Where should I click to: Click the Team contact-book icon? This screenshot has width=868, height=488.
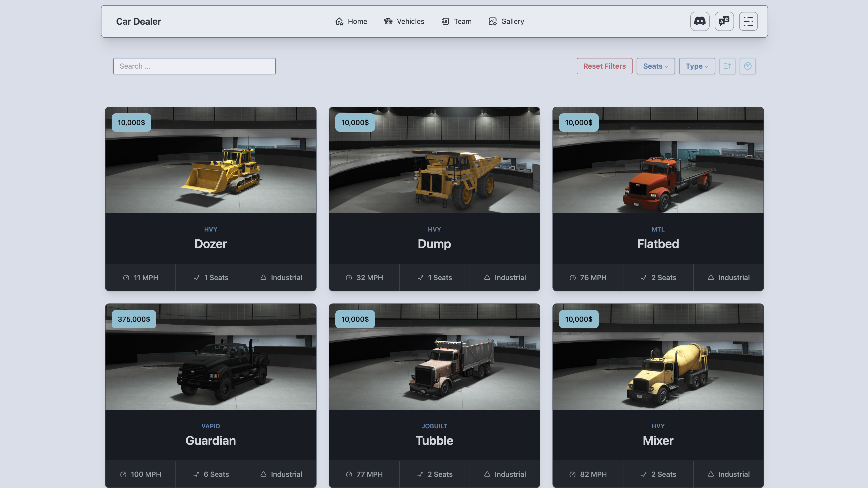click(x=445, y=22)
